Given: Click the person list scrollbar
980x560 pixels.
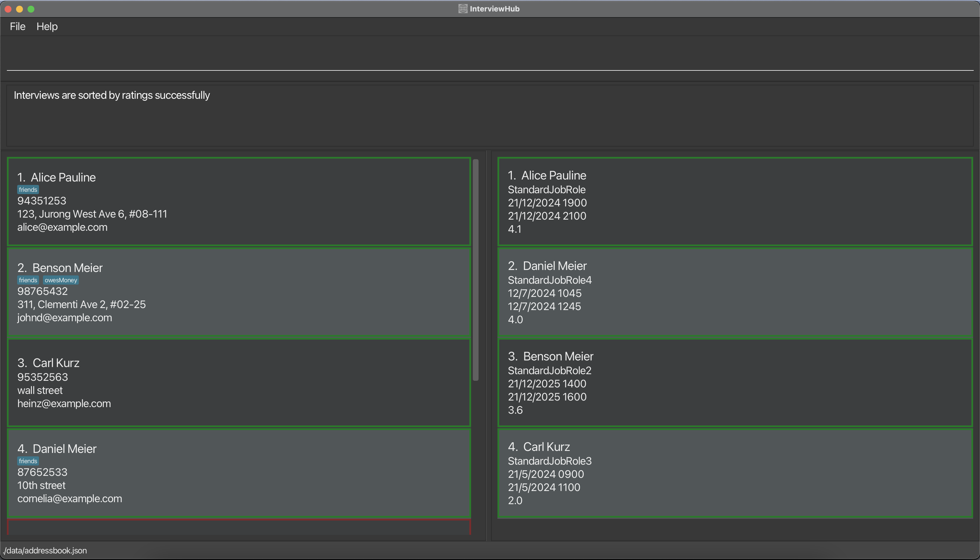Looking at the screenshot, I should (x=476, y=270).
